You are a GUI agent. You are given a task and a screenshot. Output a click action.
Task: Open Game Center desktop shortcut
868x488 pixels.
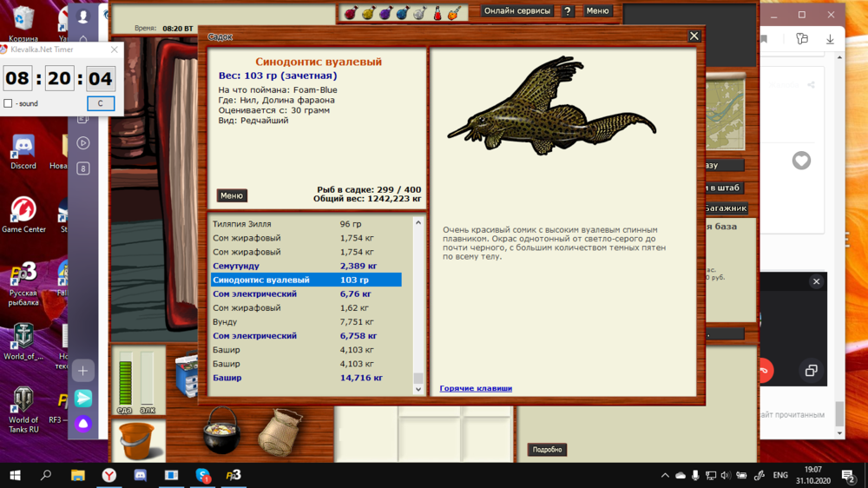pos(23,215)
